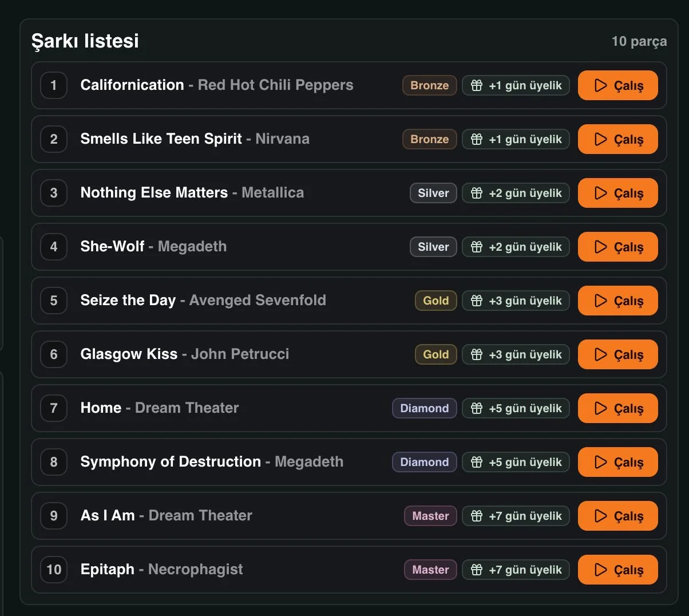This screenshot has width=689, height=616.
Task: Select the Epitaph song title
Action: coord(108,570)
